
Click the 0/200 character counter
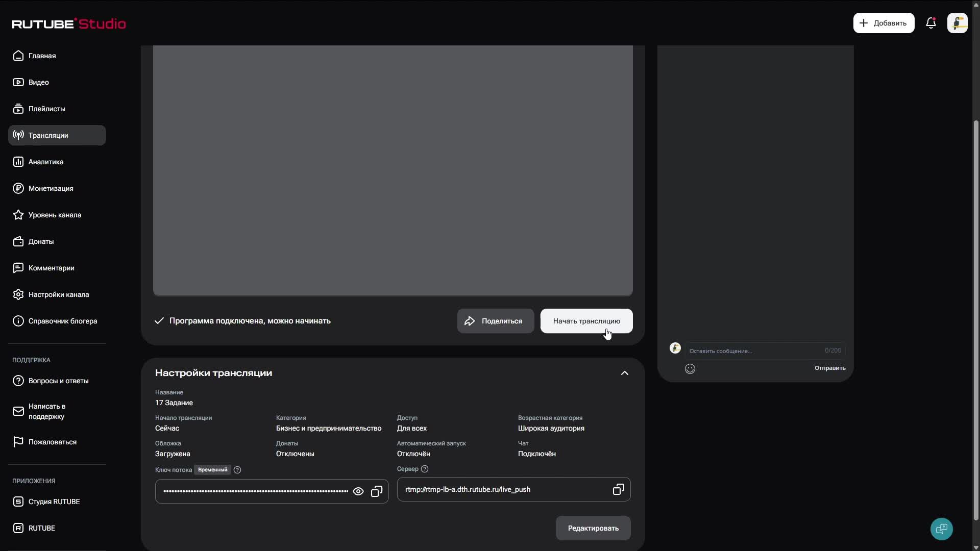point(833,350)
